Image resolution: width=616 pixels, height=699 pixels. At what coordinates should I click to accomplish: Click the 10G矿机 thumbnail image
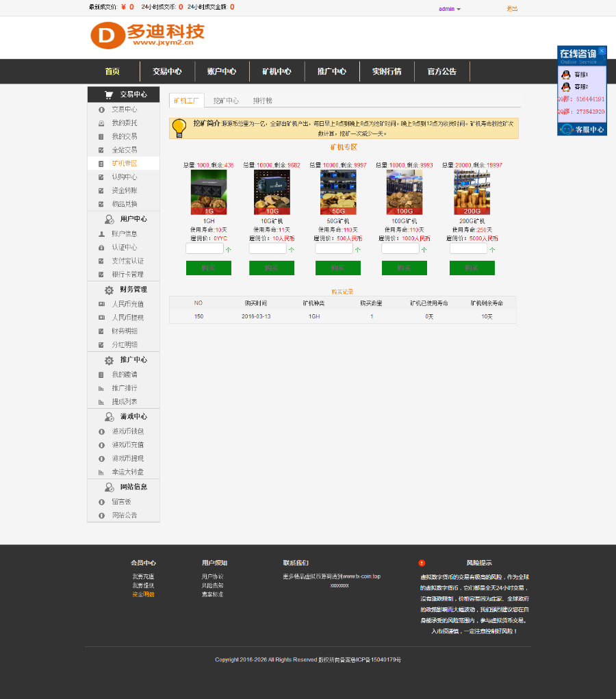[x=272, y=192]
